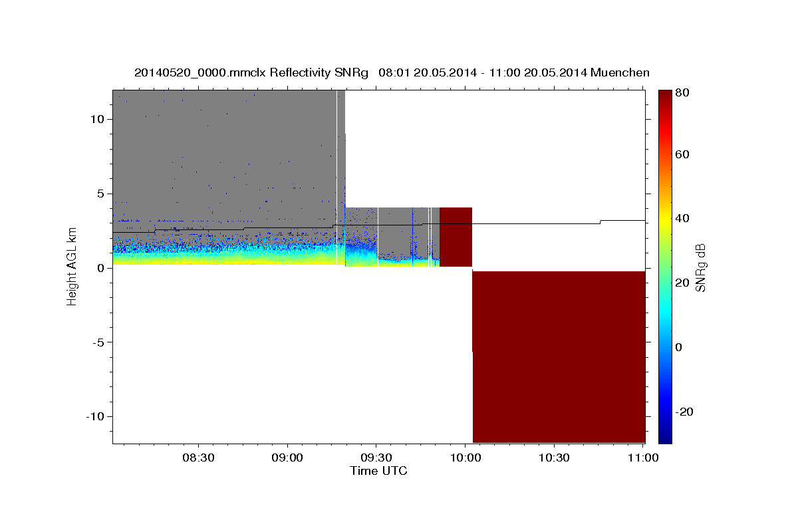
Task: Click the colorbar value 60
Action: click(x=682, y=154)
